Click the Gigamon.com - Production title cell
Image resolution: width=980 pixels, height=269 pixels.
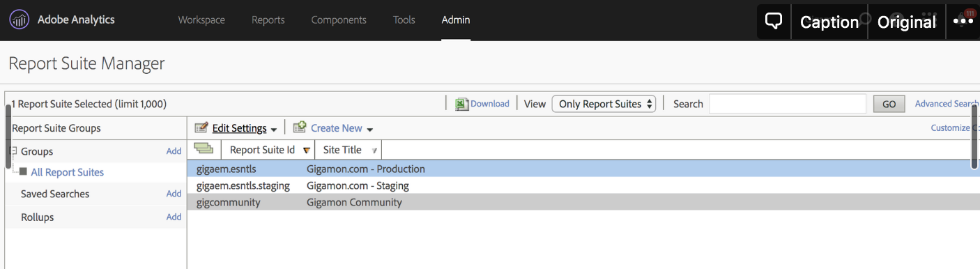point(366,169)
